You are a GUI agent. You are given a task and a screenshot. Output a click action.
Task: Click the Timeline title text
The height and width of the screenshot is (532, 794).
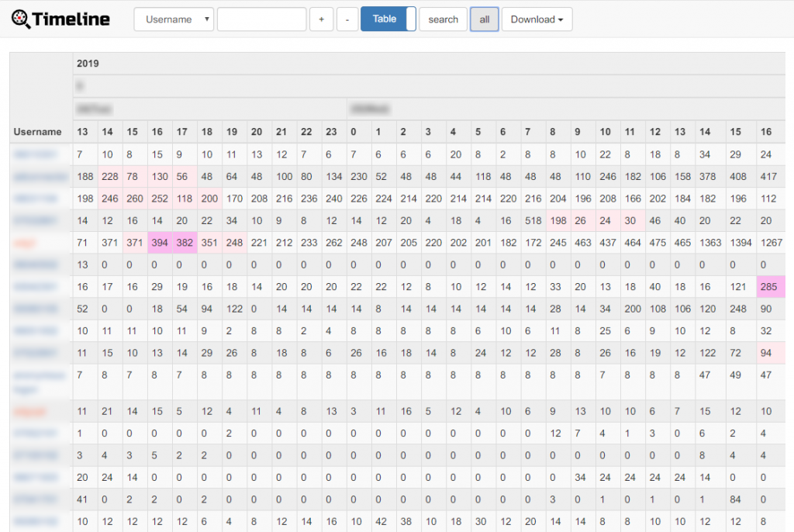tap(71, 19)
